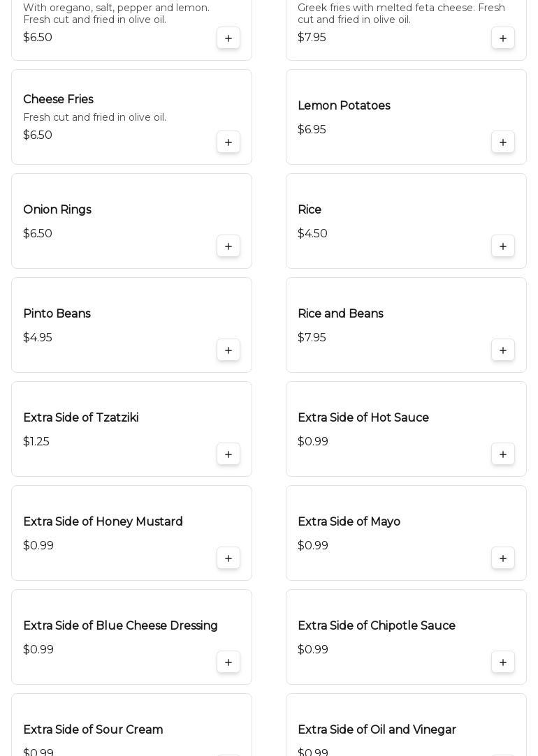Add Lemon Potatoes with plus icon
538x756 pixels.
click(x=503, y=142)
